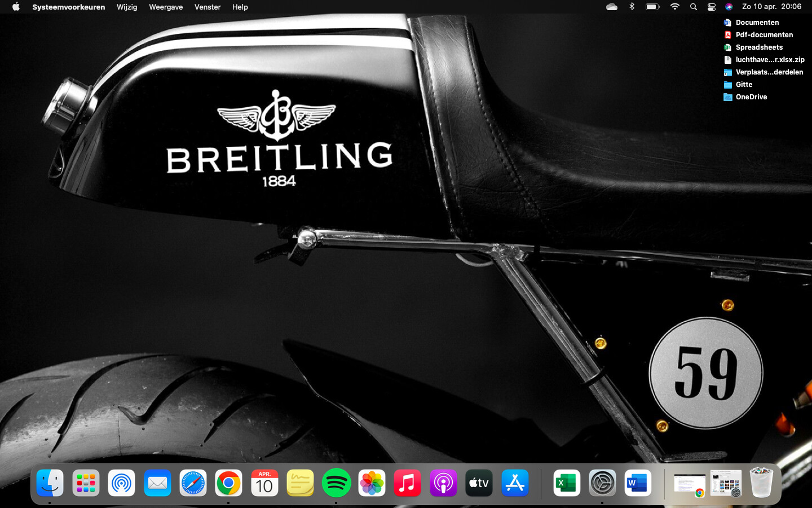Open the Mail app
The width and height of the screenshot is (812, 508).
[x=157, y=483]
